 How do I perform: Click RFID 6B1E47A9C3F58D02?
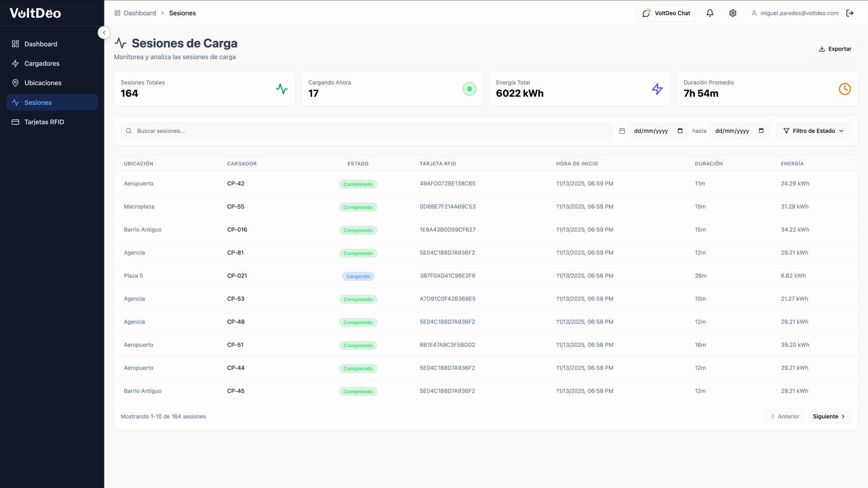(x=447, y=345)
